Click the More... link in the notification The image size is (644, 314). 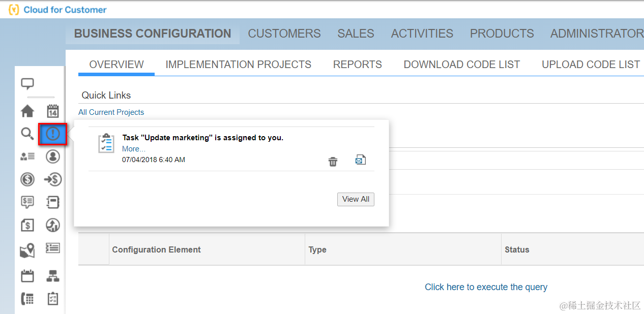(133, 149)
